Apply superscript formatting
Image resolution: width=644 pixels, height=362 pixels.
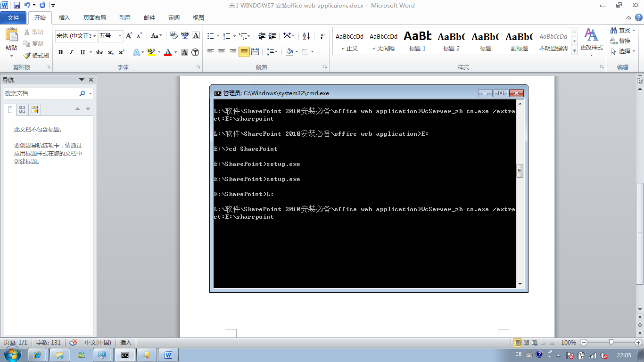(122, 52)
